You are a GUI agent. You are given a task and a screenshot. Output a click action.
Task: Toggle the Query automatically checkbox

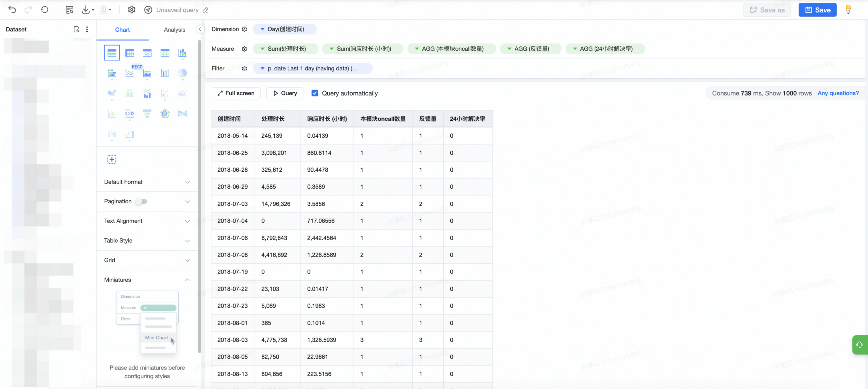tap(315, 93)
